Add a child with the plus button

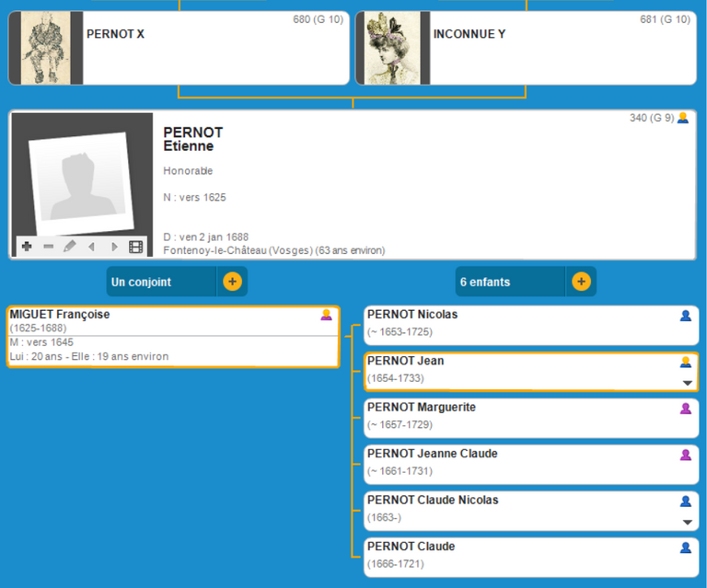tap(581, 282)
